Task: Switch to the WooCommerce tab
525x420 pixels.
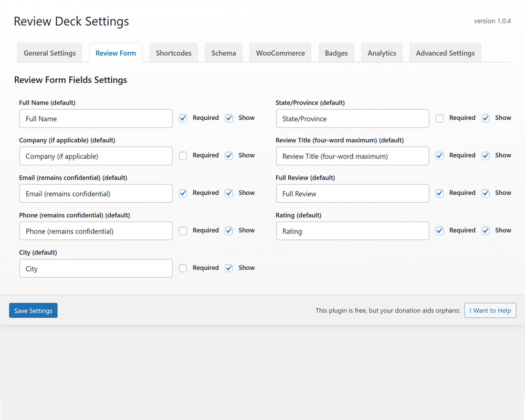Action: (x=280, y=52)
